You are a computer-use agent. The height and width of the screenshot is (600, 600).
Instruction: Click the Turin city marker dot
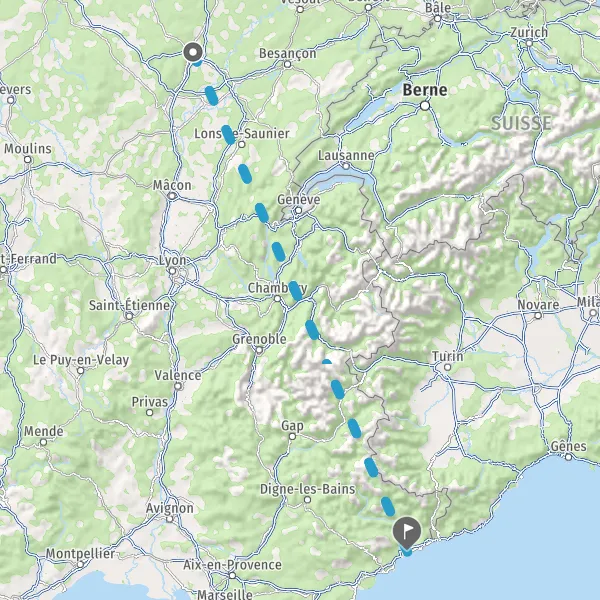[x=447, y=367]
